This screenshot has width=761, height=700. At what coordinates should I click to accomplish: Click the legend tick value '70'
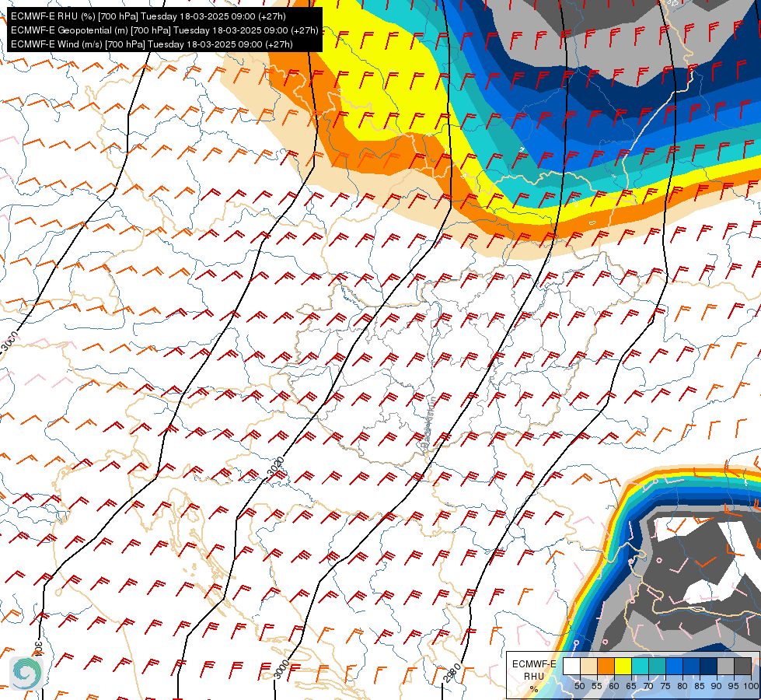pyautogui.click(x=648, y=686)
